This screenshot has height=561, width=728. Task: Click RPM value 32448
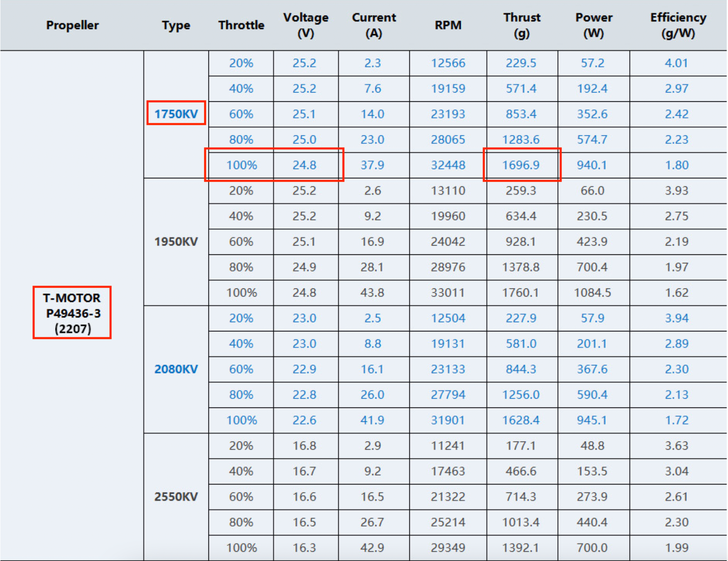[448, 165]
